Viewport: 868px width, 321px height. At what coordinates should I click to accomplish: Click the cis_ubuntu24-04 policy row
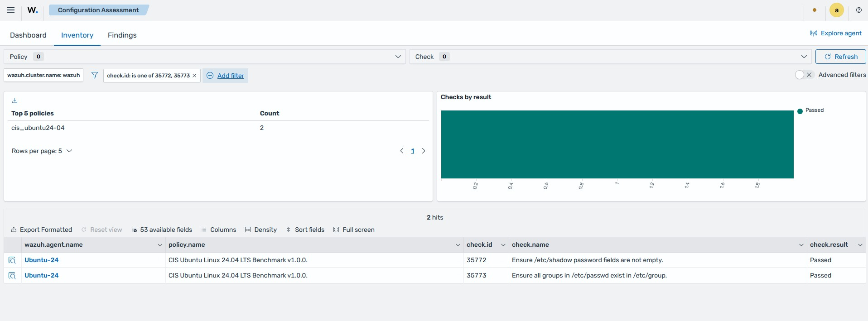coord(218,128)
